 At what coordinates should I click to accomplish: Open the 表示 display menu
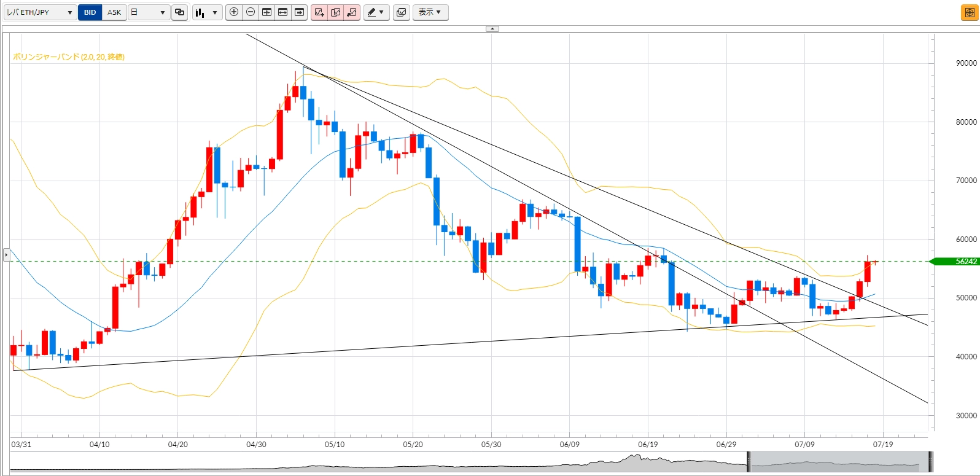(x=430, y=12)
